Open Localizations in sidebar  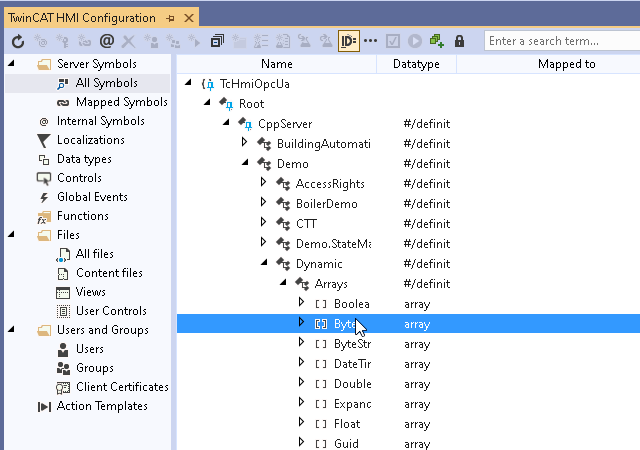(x=91, y=140)
